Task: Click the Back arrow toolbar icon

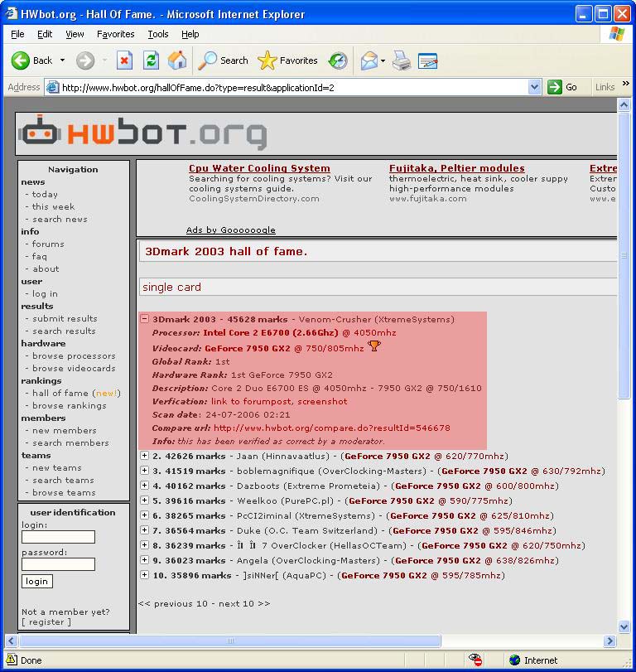Action: 20,60
